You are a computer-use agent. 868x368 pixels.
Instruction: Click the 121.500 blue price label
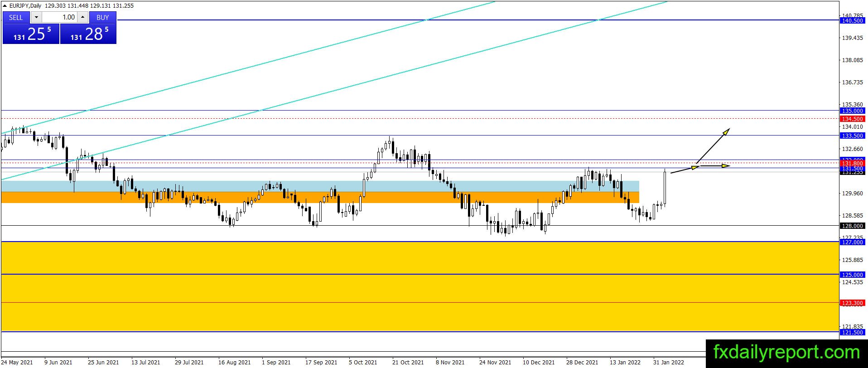(x=852, y=333)
